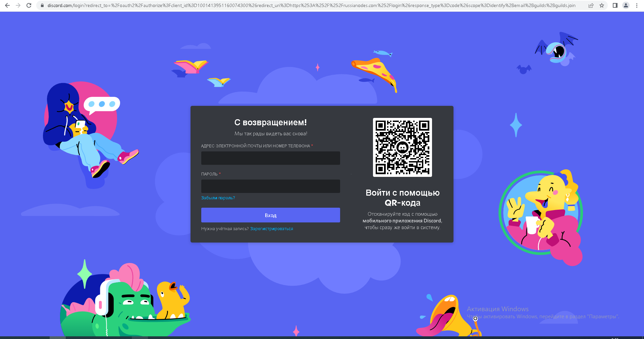Image resolution: width=644 pixels, height=339 pixels.
Task: Click the padlock site info icon
Action: click(42, 5)
